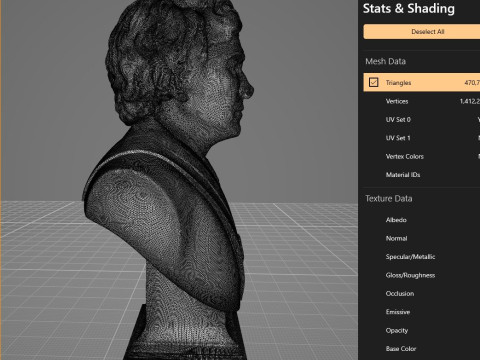Uncheck the Triangles checkbox

point(373,82)
